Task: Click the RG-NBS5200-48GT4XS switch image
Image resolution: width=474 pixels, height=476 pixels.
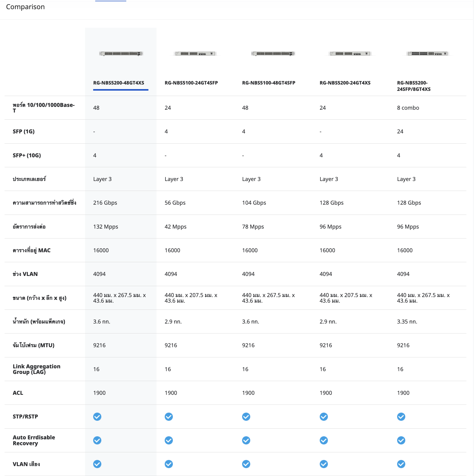Action: pos(121,53)
